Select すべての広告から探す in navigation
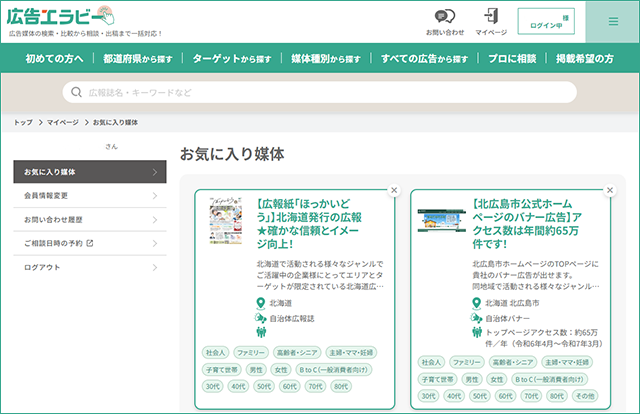Viewport: 640px width, 414px height. pyautogui.click(x=424, y=59)
